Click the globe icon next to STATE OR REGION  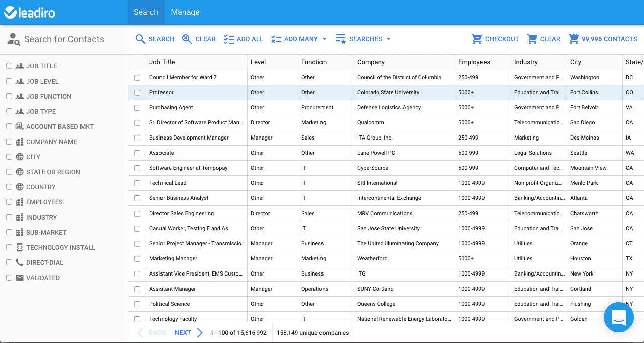[x=20, y=172]
